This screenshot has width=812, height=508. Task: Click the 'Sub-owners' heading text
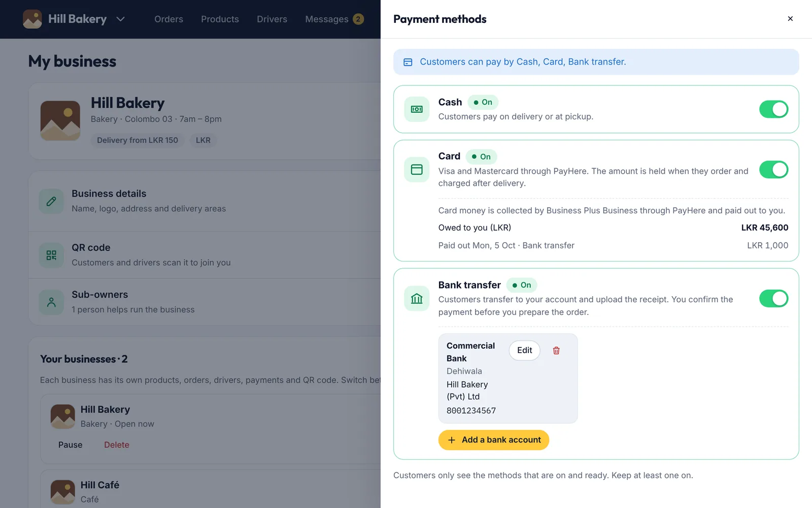99,295
